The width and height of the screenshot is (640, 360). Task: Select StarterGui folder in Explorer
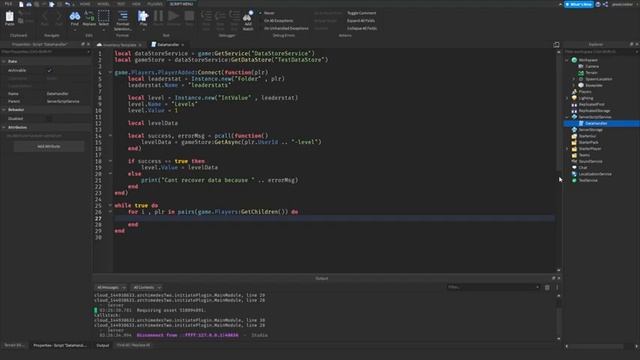coord(587,136)
